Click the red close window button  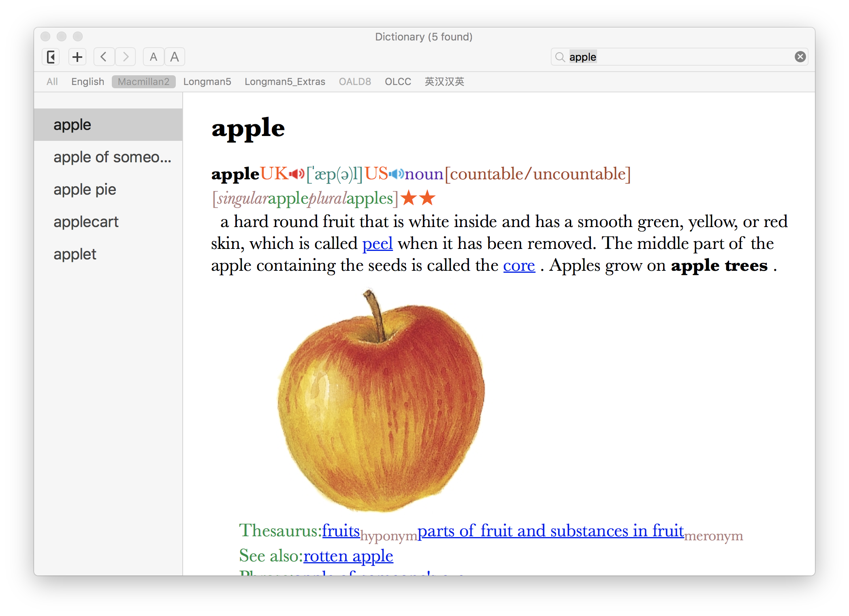point(45,36)
